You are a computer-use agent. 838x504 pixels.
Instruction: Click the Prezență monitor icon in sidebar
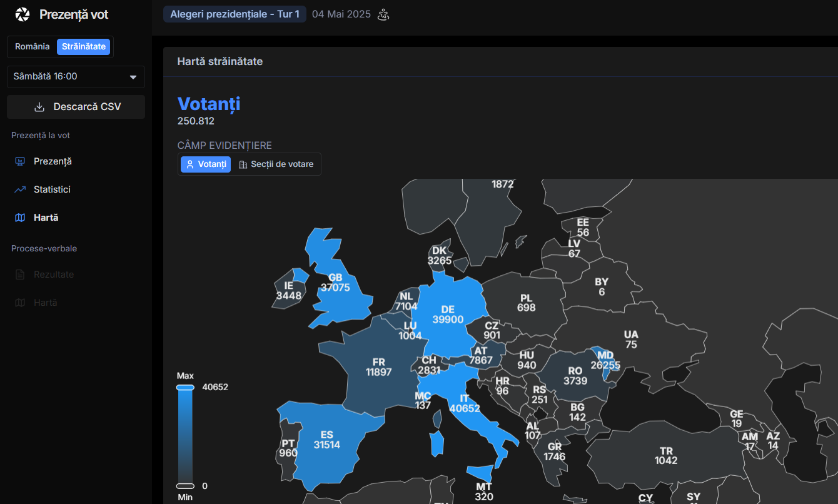tap(20, 161)
